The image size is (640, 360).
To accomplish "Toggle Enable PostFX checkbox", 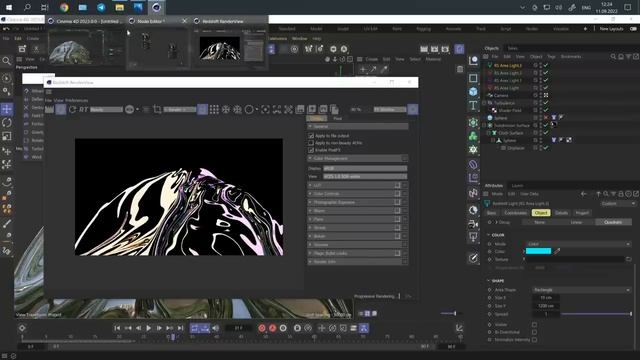I will pos(311,150).
